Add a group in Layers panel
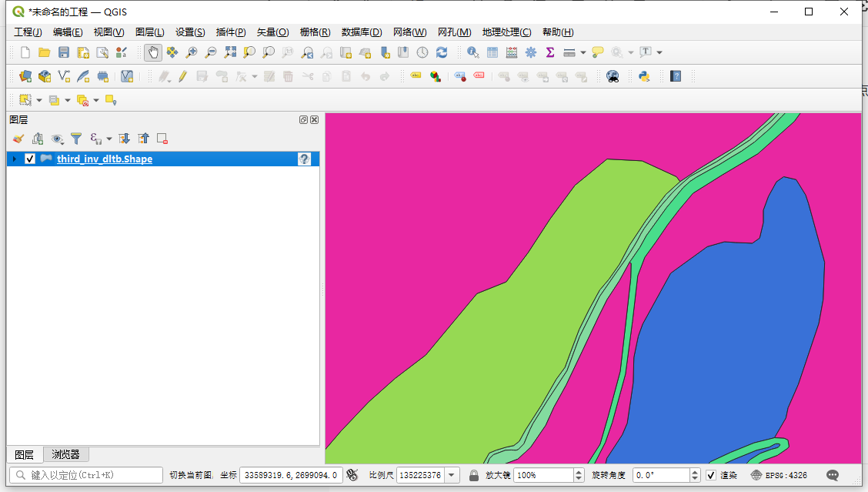Screen dimensions: 868x492 click(x=38, y=139)
